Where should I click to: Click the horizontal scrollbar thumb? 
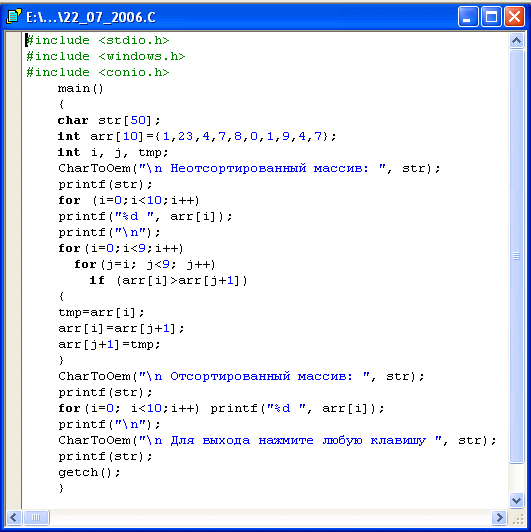coord(36,517)
